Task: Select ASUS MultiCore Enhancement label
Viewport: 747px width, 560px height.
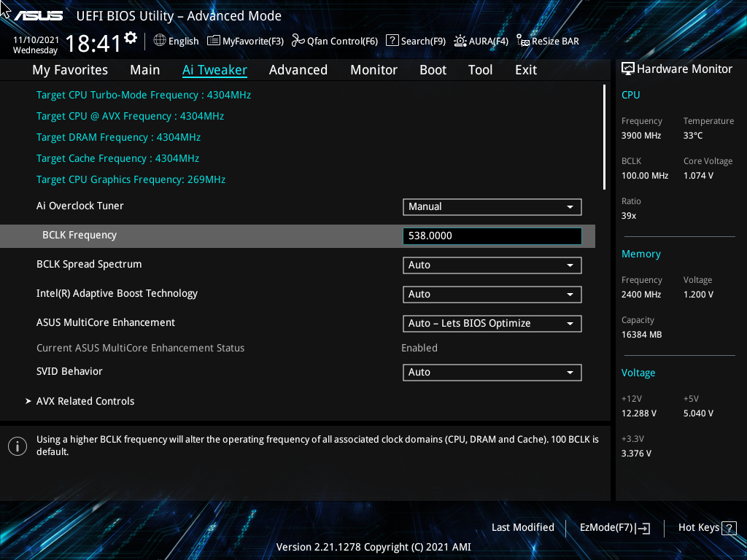Action: pos(106,322)
